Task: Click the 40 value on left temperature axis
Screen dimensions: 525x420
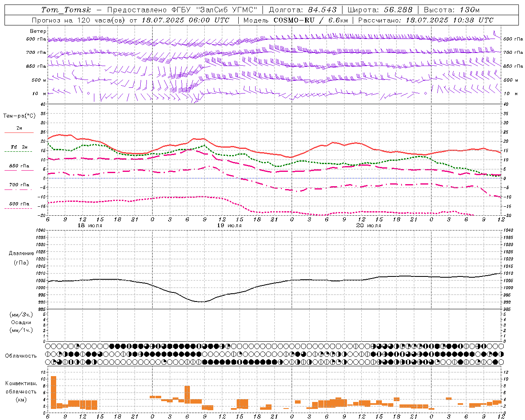Action: point(43,104)
